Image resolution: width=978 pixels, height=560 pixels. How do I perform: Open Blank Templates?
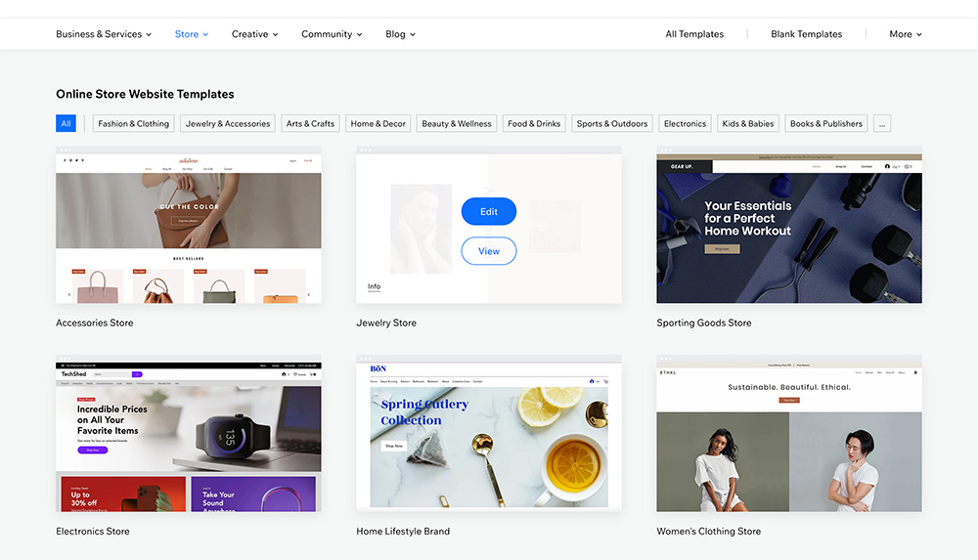[806, 34]
